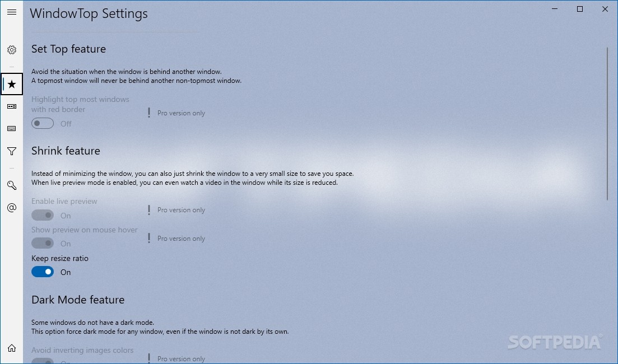This screenshot has width=618, height=364.
Task: Click the vertical scrollbar thumb
Action: tap(607, 123)
